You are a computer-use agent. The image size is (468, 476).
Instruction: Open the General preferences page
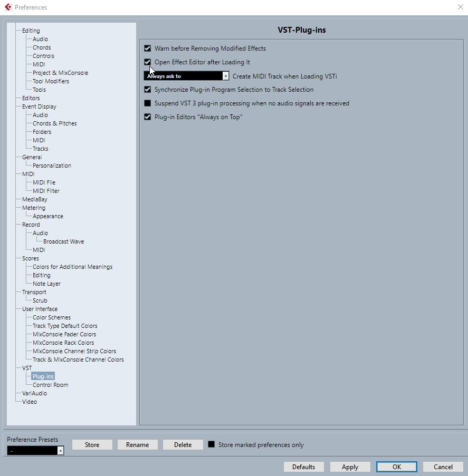[32, 157]
